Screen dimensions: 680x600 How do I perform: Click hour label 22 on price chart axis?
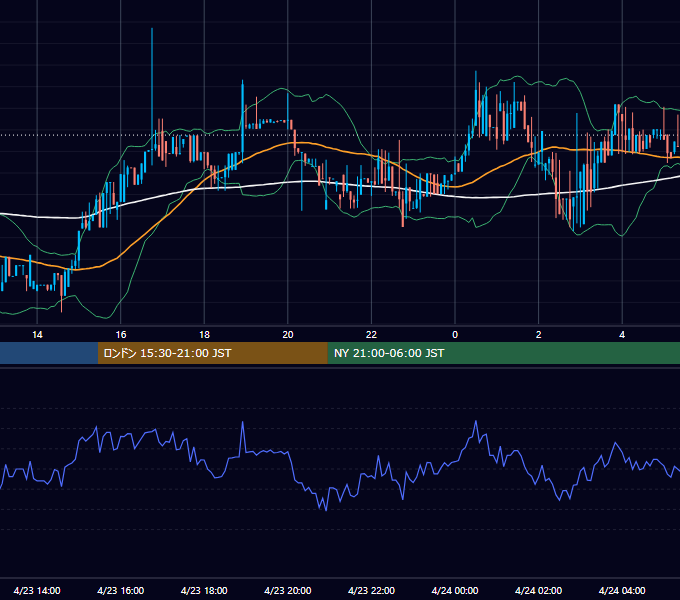pyautogui.click(x=371, y=335)
